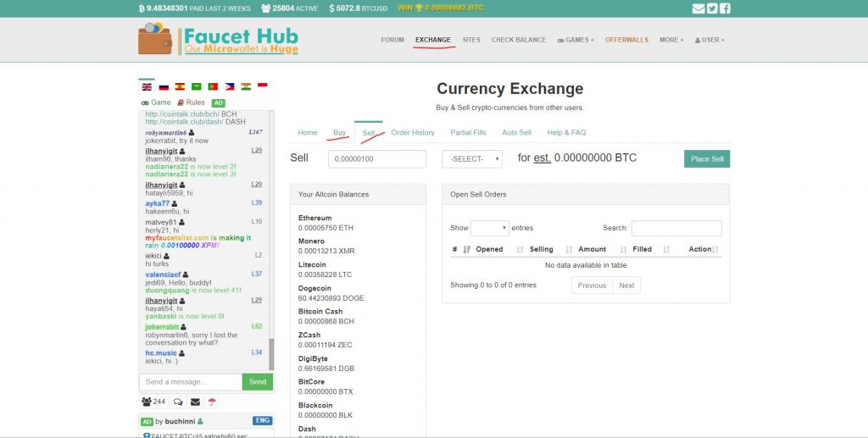
Task: Click the Sell amount input field
Action: point(377,158)
